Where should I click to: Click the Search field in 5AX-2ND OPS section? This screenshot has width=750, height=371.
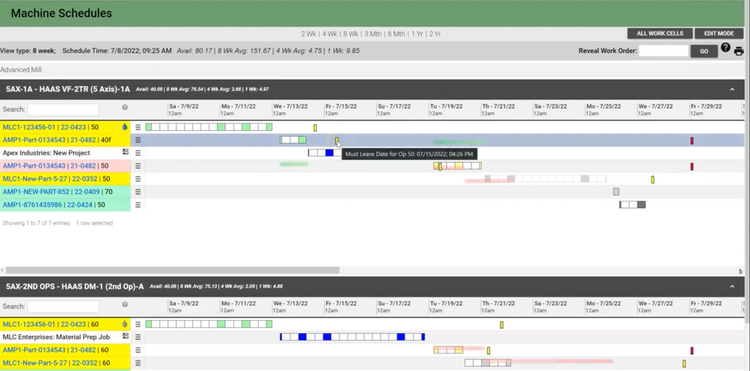tap(63, 306)
